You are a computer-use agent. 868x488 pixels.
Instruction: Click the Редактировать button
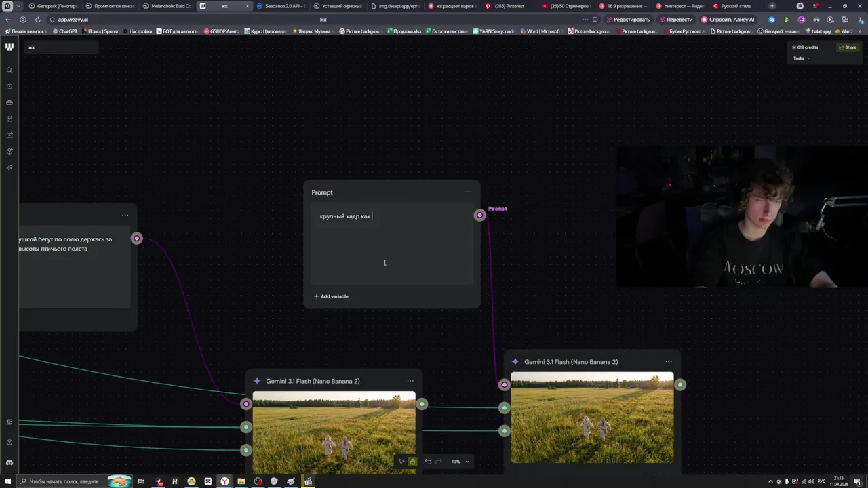(x=628, y=20)
